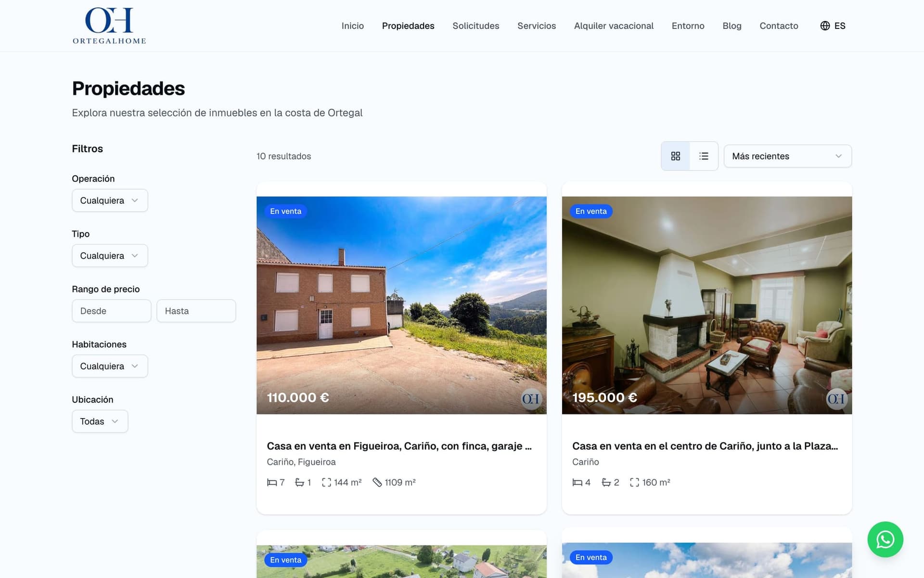Image resolution: width=924 pixels, height=578 pixels.
Task: Click the 110.000 € price
Action: [x=298, y=397]
